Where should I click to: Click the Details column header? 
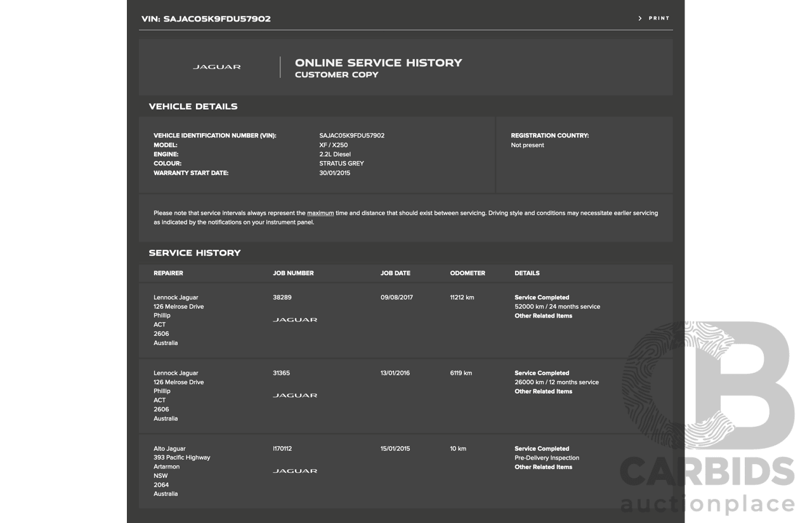[527, 273]
